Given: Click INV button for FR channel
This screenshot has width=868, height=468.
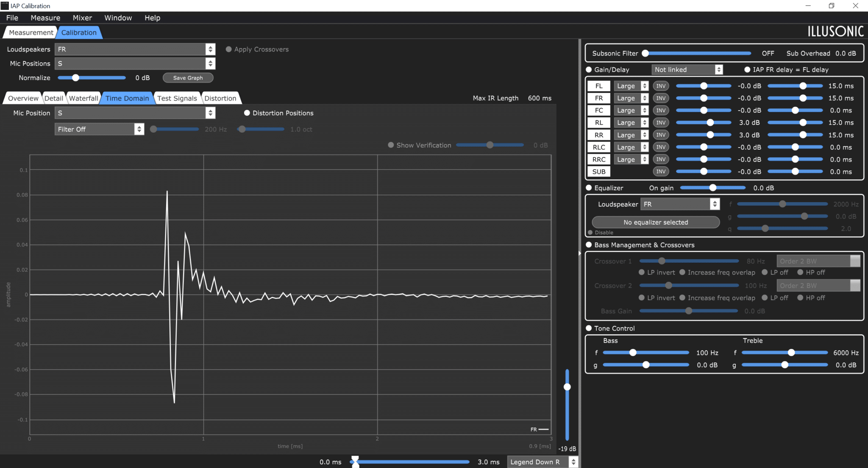Looking at the screenshot, I should coord(661,98).
